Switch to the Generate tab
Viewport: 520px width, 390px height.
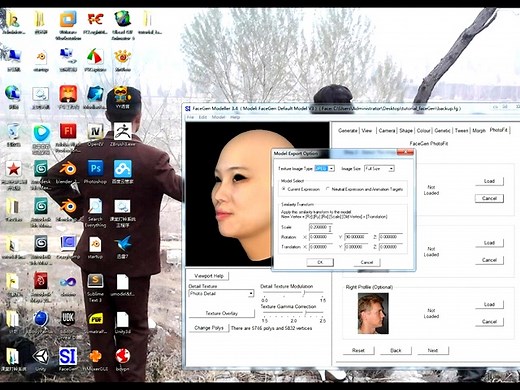click(348, 131)
